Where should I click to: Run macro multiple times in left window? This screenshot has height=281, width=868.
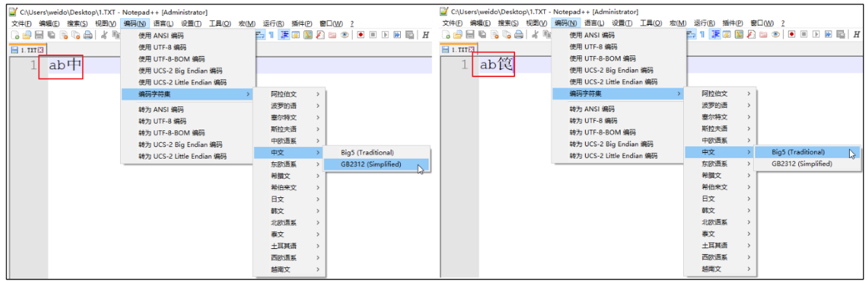point(397,35)
